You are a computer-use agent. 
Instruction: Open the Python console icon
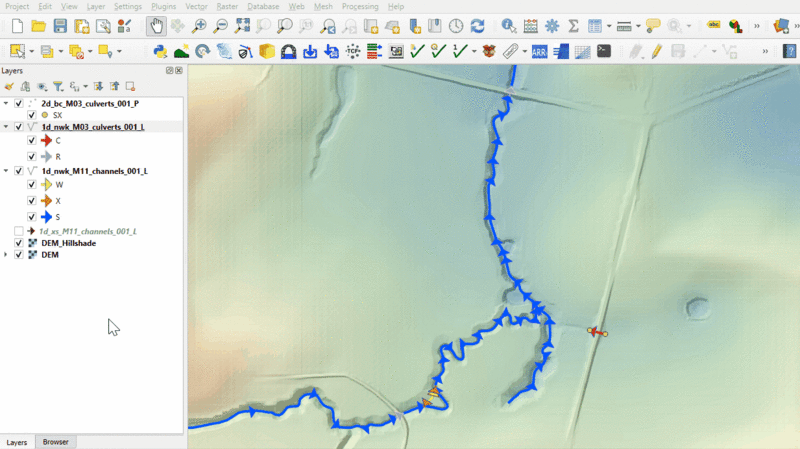[160, 51]
